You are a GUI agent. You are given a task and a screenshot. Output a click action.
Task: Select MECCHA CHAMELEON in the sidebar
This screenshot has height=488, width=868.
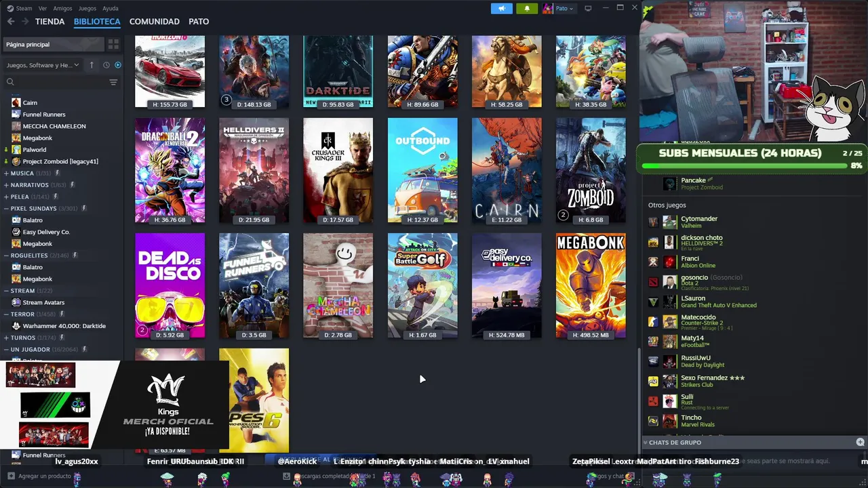point(54,126)
